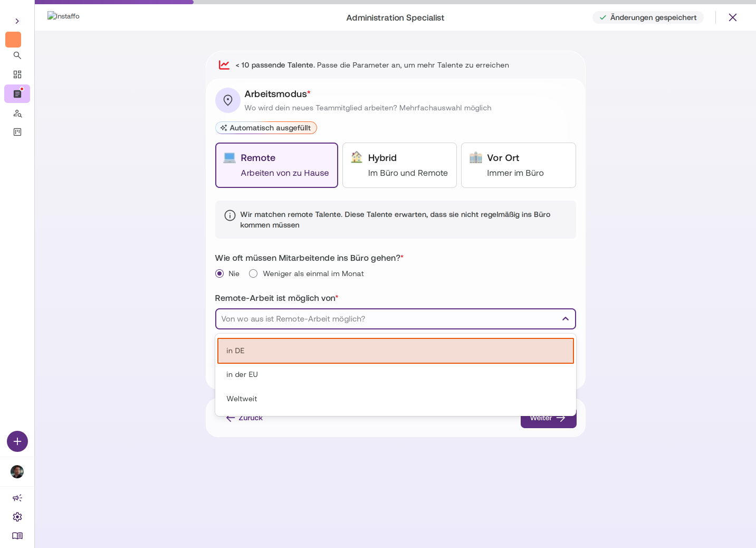Choose the in DE option
Screen dimensions: 756x548
coord(396,351)
